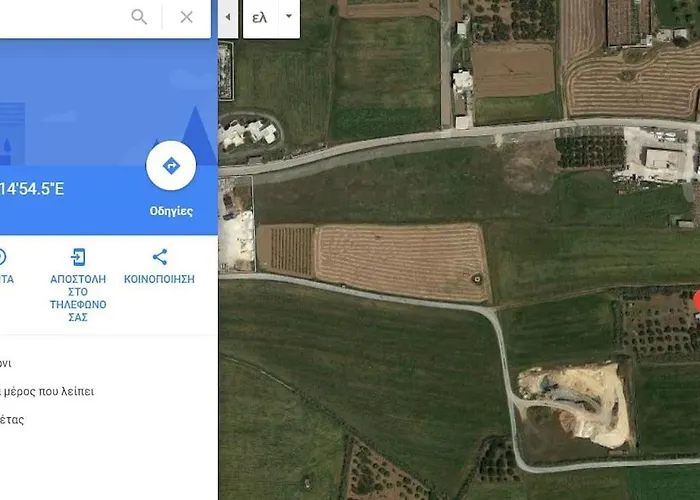Open the dropdown arrow beside ελ
The height and width of the screenshot is (500, 700).
click(x=289, y=17)
